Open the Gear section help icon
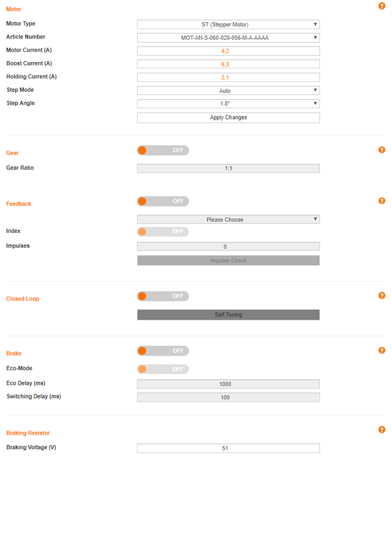Image resolution: width=392 pixels, height=541 pixels. point(382,150)
